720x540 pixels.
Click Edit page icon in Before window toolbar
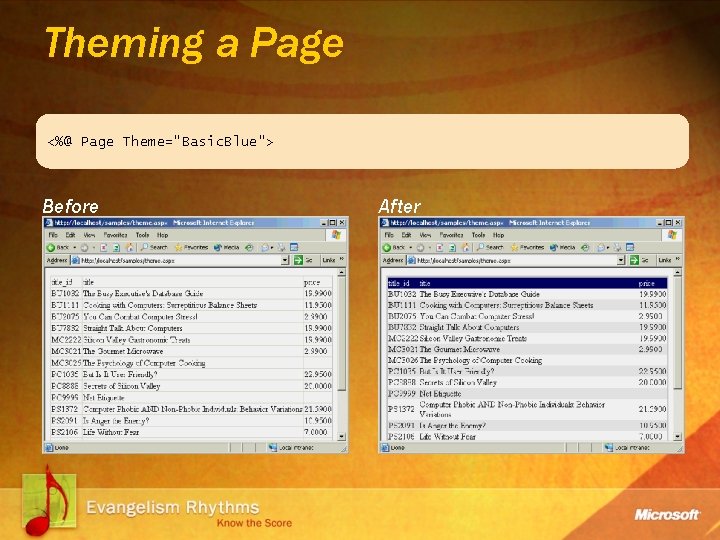[x=294, y=248]
